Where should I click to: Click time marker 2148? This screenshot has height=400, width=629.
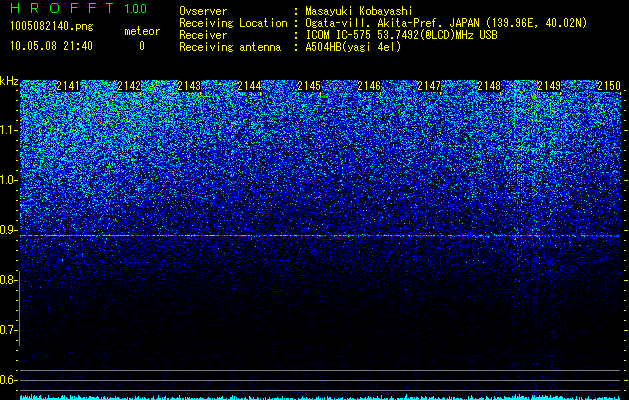click(x=489, y=86)
